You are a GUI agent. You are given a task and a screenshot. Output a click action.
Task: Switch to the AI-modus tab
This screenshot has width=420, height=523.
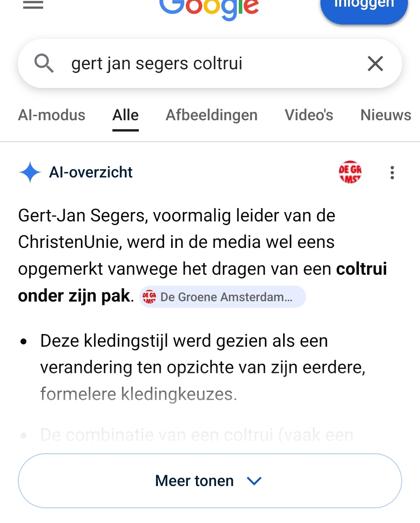click(x=52, y=115)
